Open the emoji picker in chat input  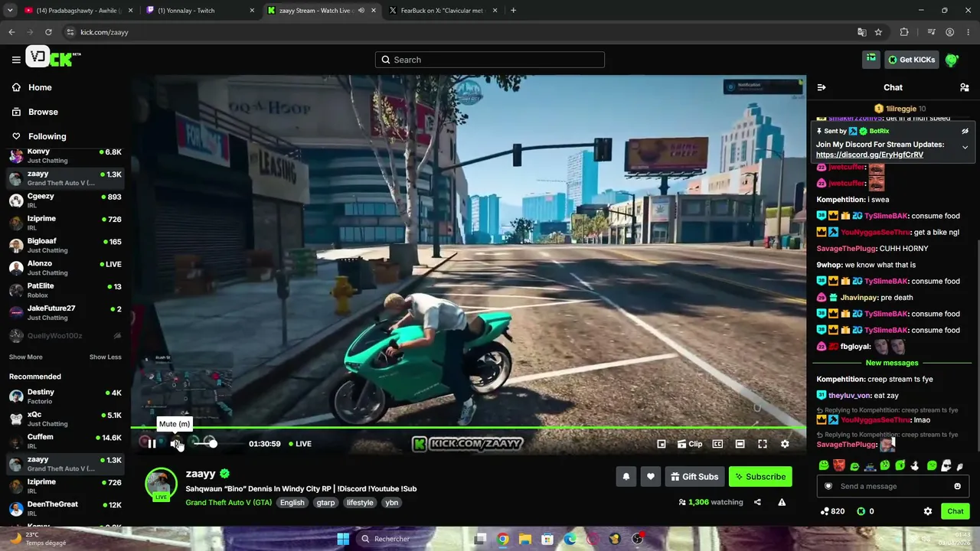[x=957, y=486]
